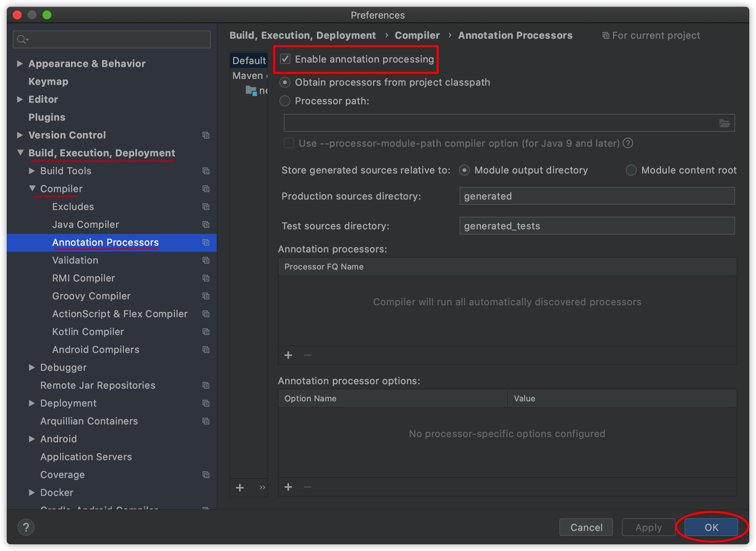The image size is (756, 551).
Task: Select Validation in settings tree
Action: point(75,260)
